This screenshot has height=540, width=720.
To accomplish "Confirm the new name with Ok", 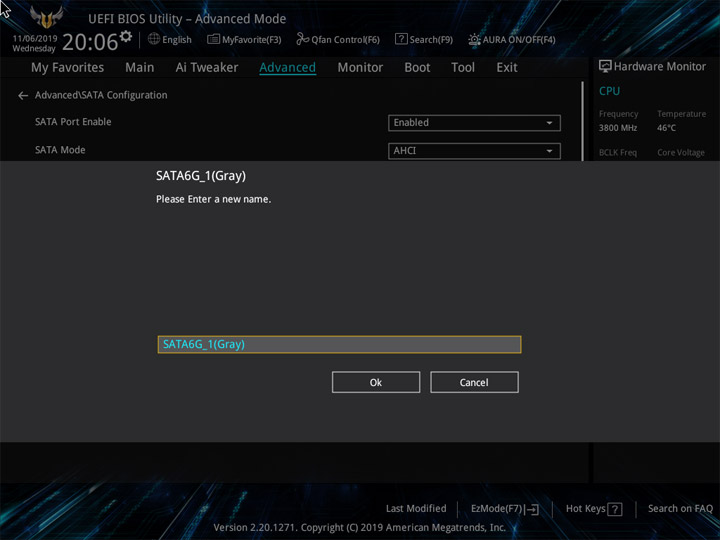I will (x=376, y=382).
